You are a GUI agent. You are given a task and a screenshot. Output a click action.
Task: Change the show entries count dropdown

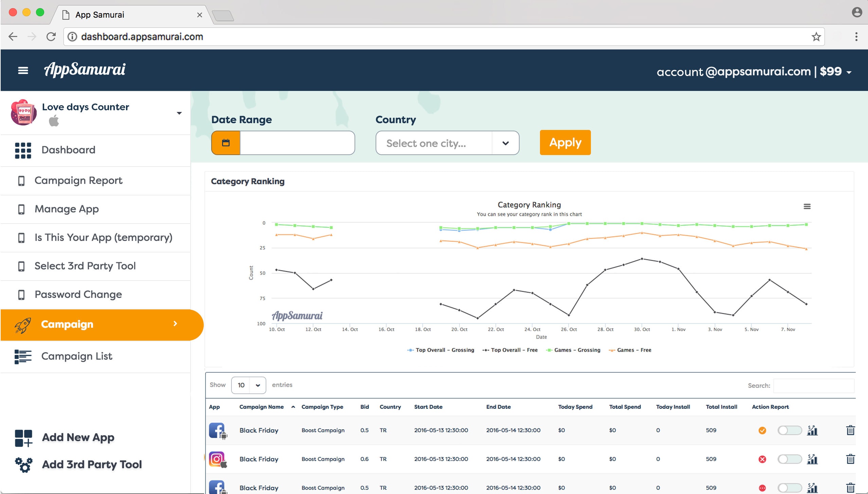248,385
